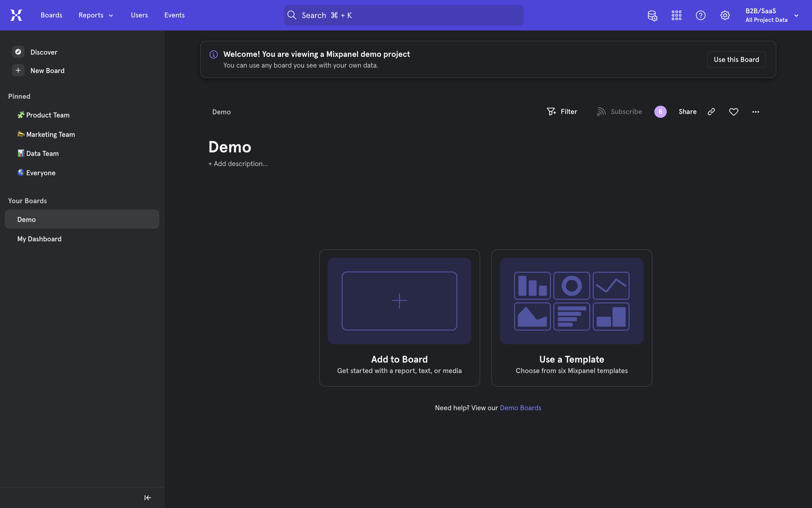Open the Product Team pinned board
812x508 pixels.
(82, 115)
